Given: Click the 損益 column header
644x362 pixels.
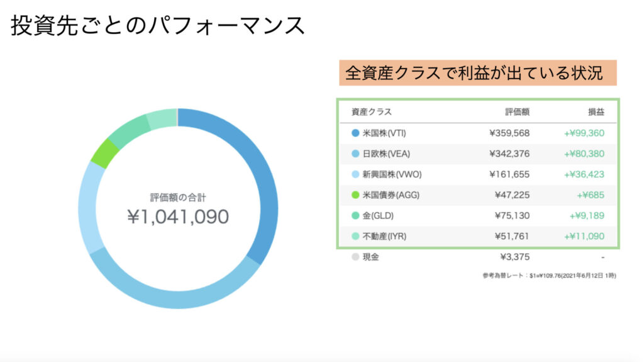Looking at the screenshot, I should (596, 112).
